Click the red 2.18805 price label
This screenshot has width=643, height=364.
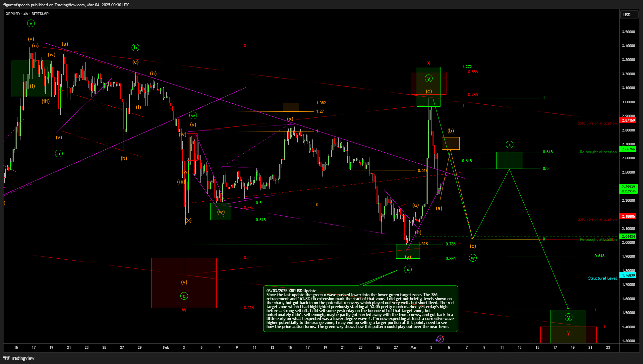tap(628, 216)
